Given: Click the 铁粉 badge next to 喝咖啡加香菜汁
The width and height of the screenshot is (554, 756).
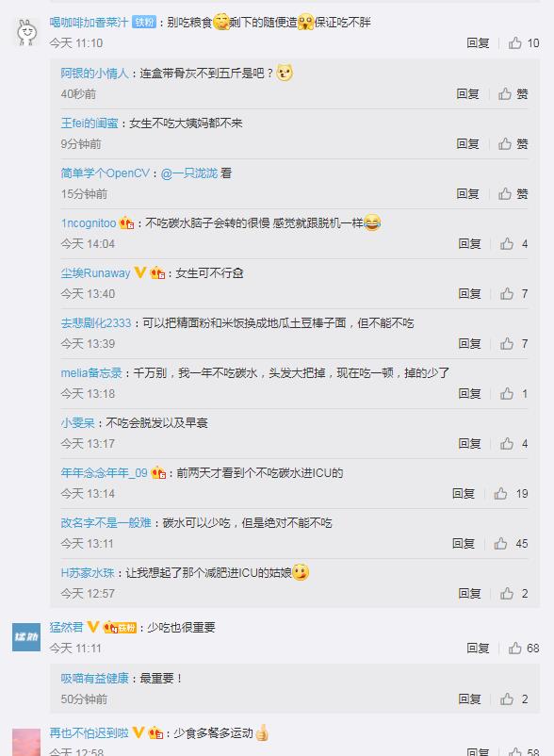Looking at the screenshot, I should (x=144, y=23).
